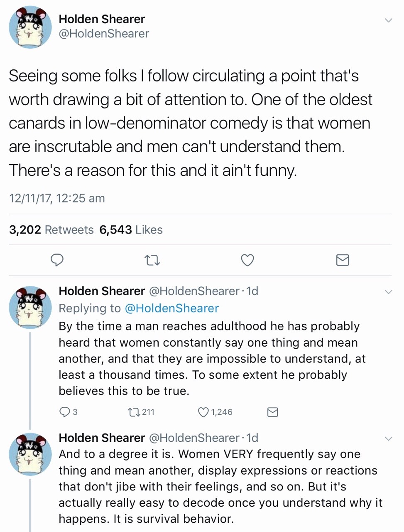Tap the avatar on the first reply
Viewport: 404px width, 532px height.
[x=30, y=307]
